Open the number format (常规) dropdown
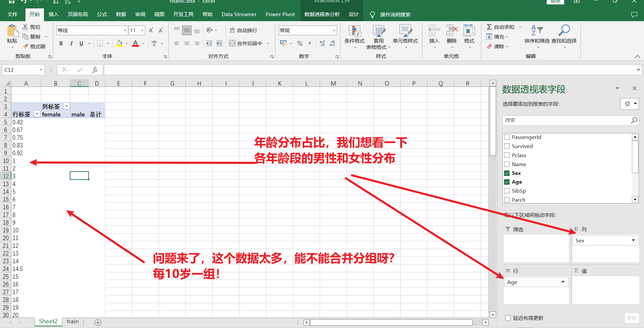This screenshot has height=328, width=644. click(334, 30)
